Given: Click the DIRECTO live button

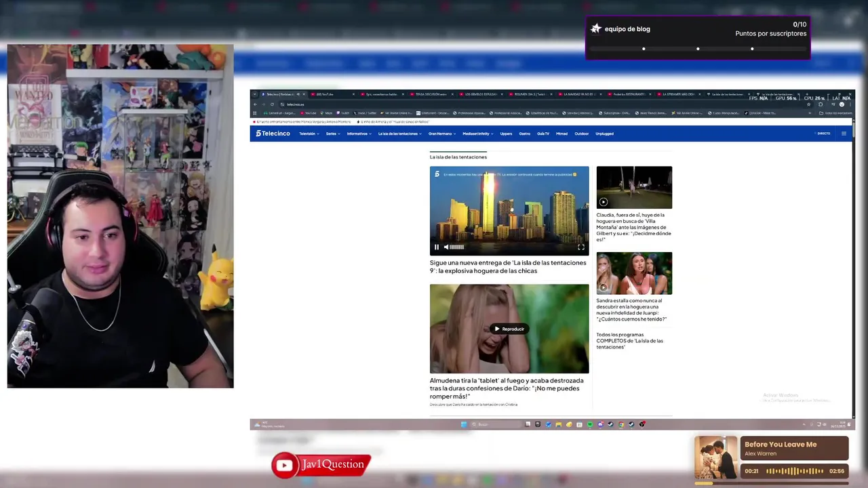Looking at the screenshot, I should pyautogui.click(x=824, y=134).
